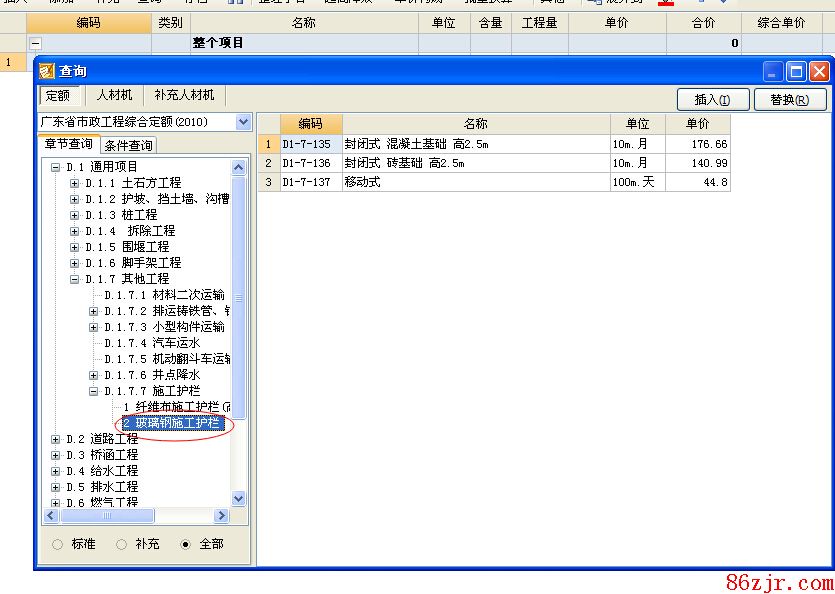The width and height of the screenshot is (835, 594).
Task: Open the 广东省市政工程综合定额 dropdown
Action: pyautogui.click(x=243, y=122)
